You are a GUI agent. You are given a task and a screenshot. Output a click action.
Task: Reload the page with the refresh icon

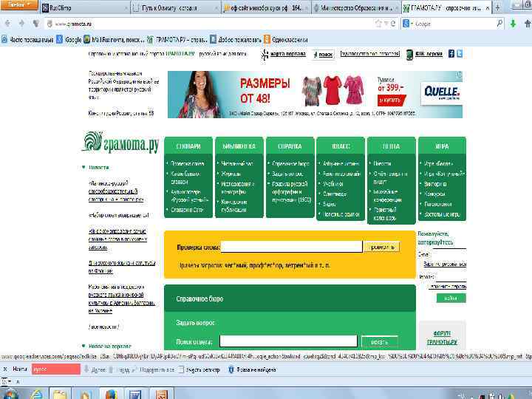pos(393,24)
